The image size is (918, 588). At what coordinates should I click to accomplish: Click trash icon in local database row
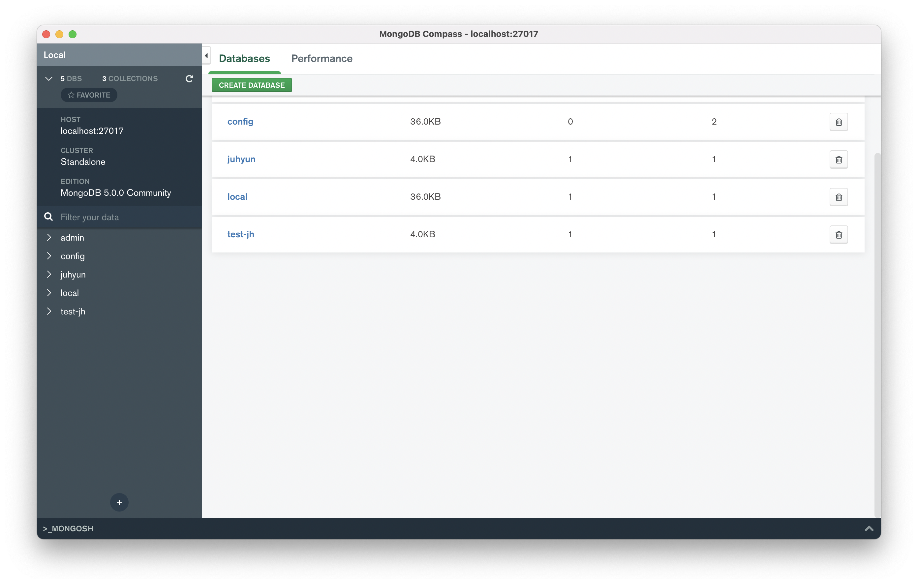[838, 197]
